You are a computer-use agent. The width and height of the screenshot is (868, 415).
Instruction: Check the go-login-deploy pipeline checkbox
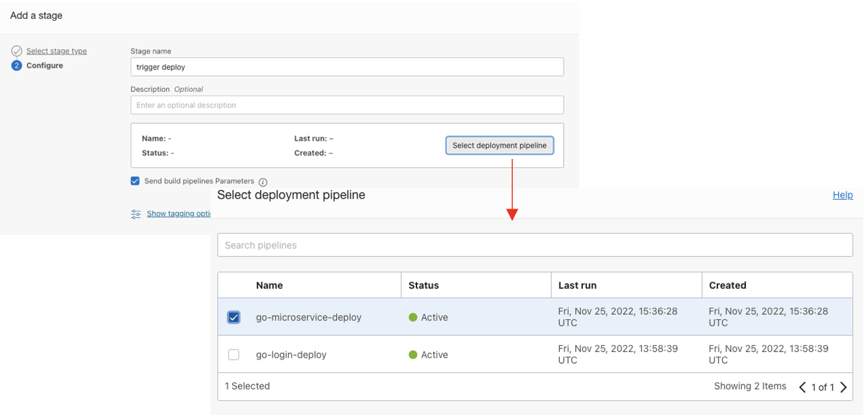click(x=234, y=355)
